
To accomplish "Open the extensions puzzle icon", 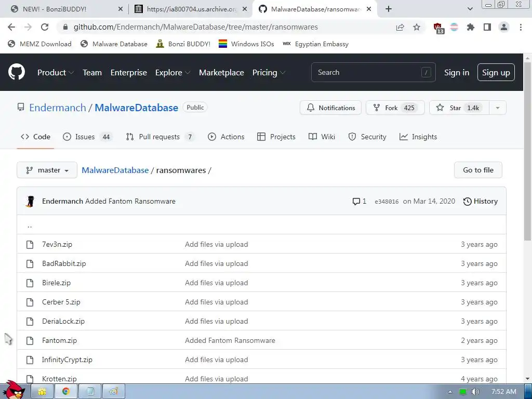I will point(471,27).
